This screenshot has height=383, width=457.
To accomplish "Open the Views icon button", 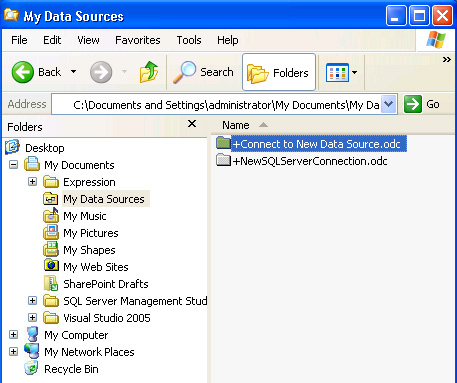I will coord(337,72).
